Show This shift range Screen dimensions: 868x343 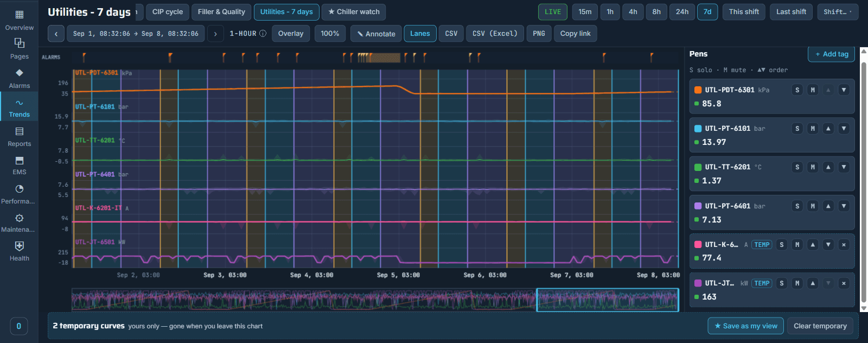pyautogui.click(x=744, y=12)
